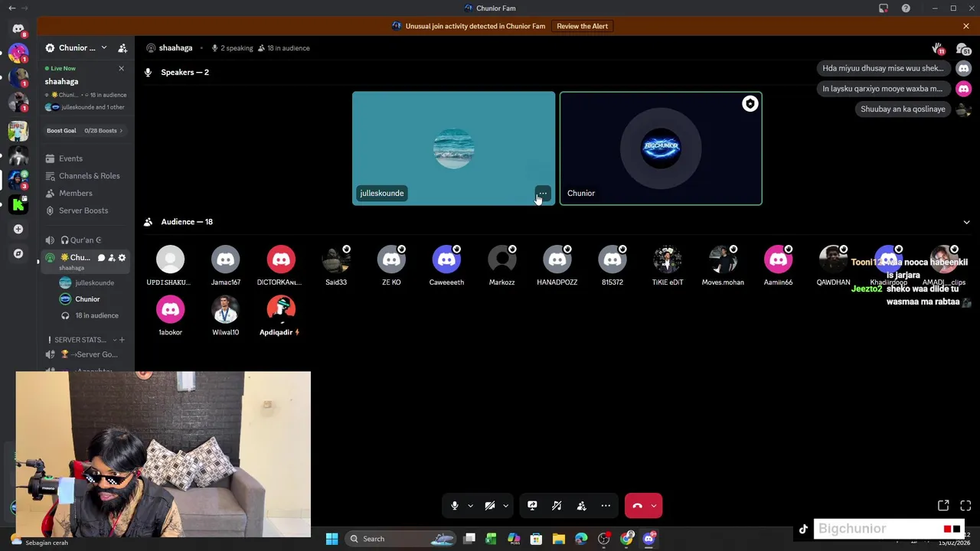980x551 pixels.
Task: Toggle the crossed-out music note soundboard icon
Action: tap(557, 506)
